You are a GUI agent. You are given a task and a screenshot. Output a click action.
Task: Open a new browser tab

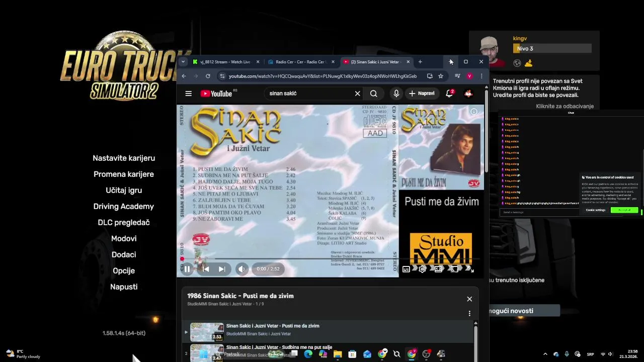point(420,62)
